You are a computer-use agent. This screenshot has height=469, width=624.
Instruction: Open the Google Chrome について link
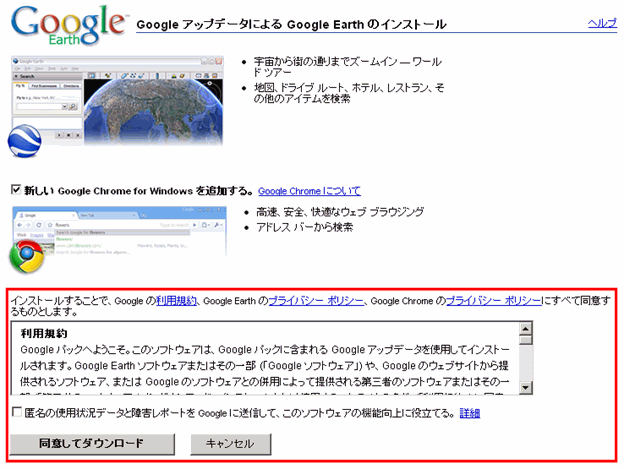(x=309, y=191)
